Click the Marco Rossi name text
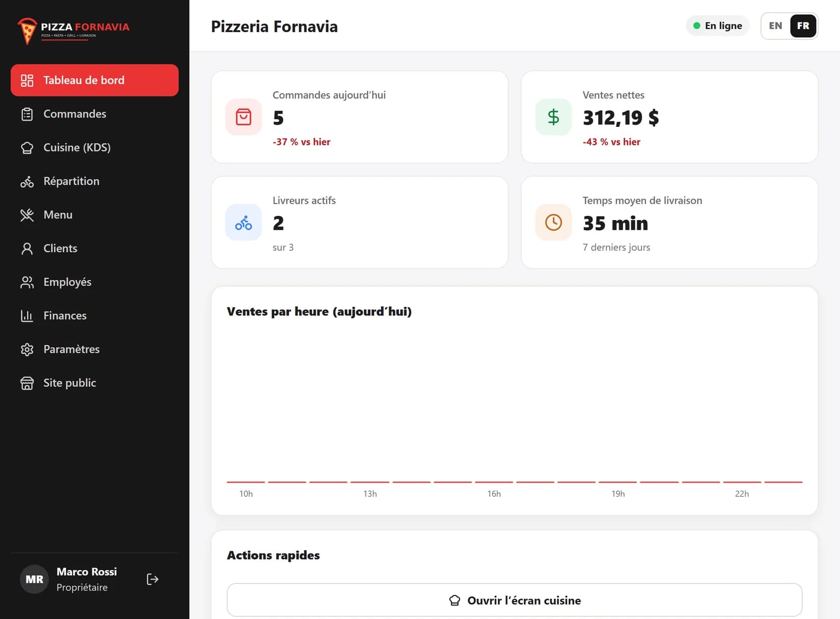This screenshot has width=840, height=619. point(87,572)
